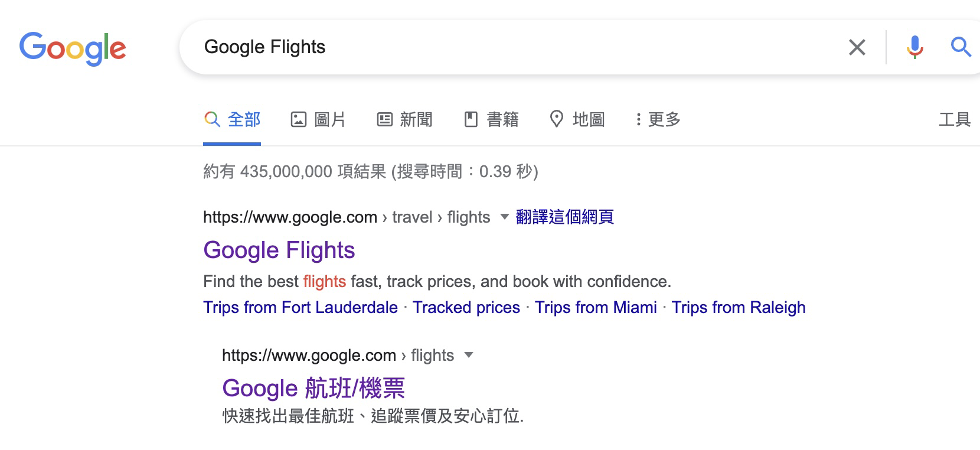Expand the dropdown arrow beside the Google 航班/機票 URL

[x=469, y=355]
